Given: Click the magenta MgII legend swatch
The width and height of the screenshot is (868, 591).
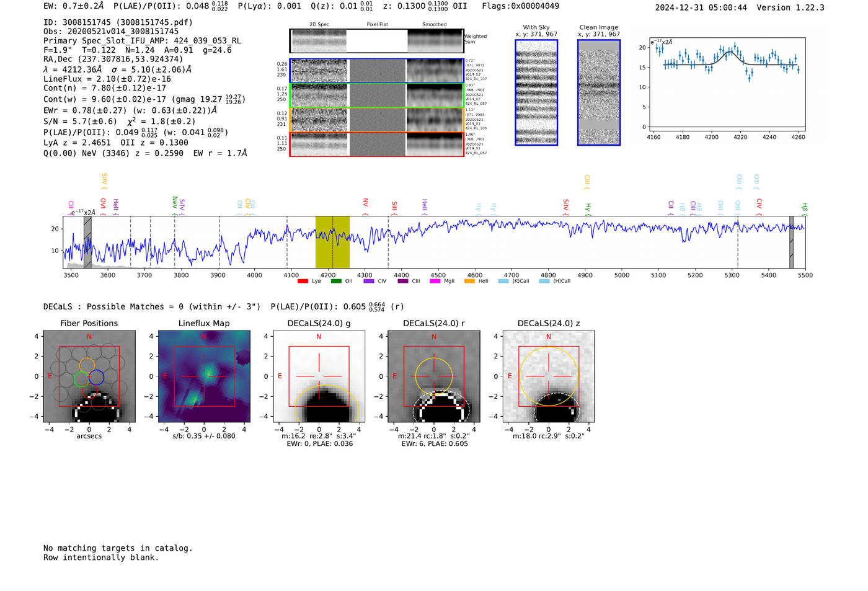Looking at the screenshot, I should (x=435, y=281).
